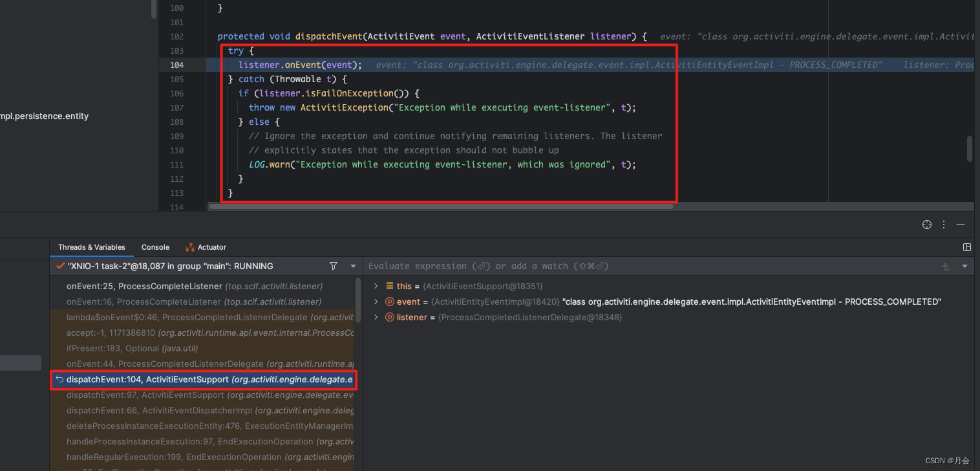Click the frames filter funnel icon
Image resolution: width=980 pixels, height=471 pixels.
click(334, 266)
